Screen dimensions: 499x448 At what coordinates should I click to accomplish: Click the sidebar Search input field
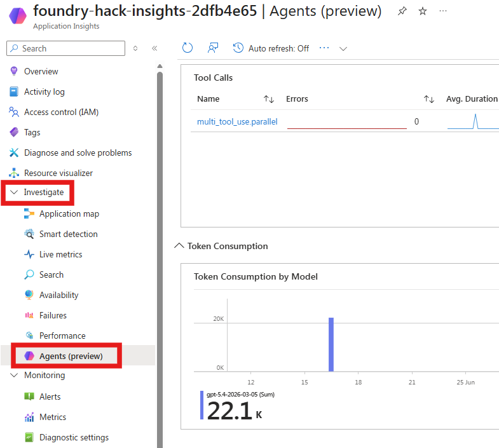point(66,48)
